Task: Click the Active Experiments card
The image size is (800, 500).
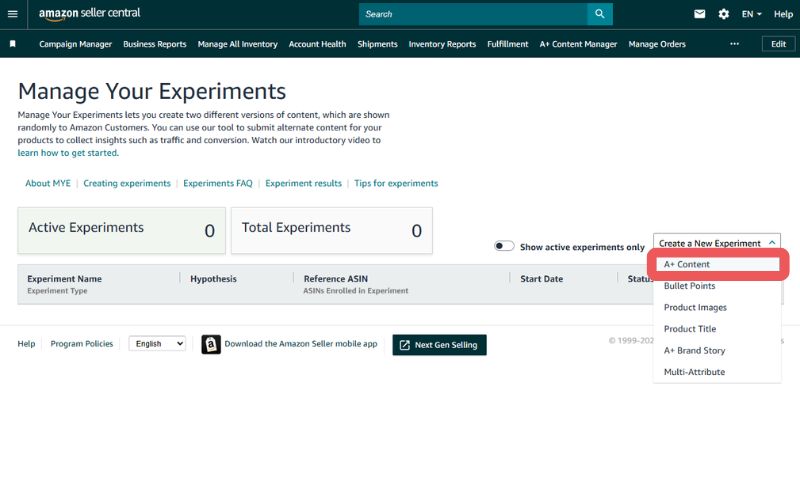Action: coord(121,230)
